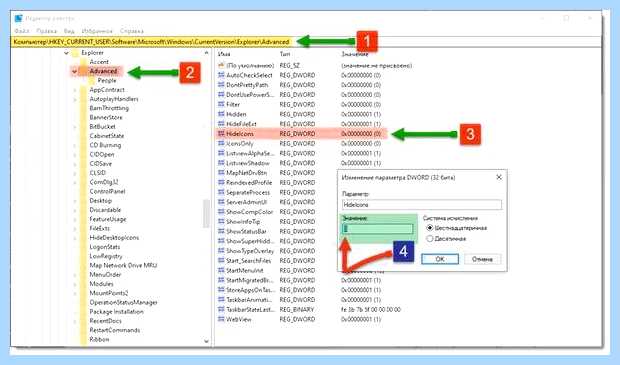Click the DWORD icon beside ReindexedProfile
620x365 pixels.
tap(221, 182)
